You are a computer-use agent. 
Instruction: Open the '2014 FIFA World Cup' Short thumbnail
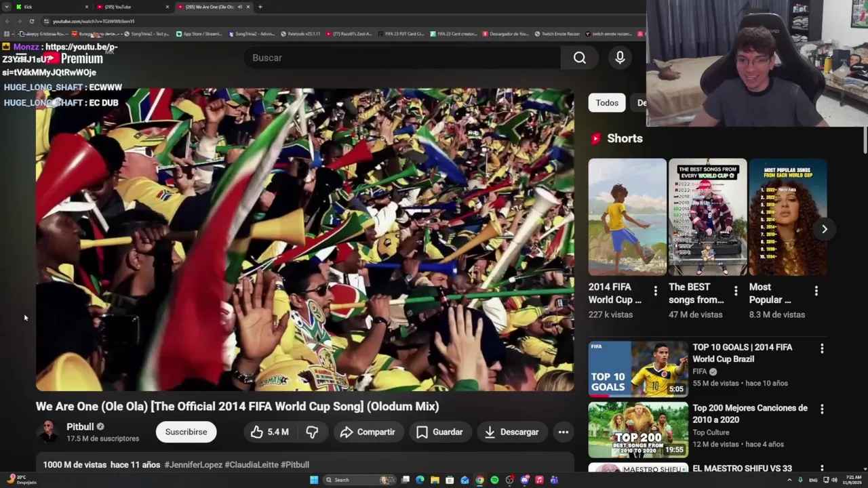point(627,217)
